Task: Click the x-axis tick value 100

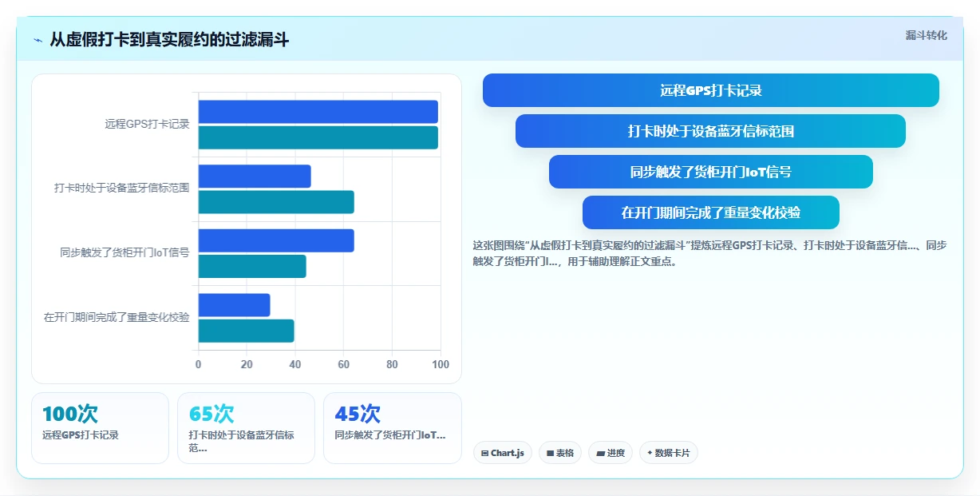Action: click(x=441, y=364)
